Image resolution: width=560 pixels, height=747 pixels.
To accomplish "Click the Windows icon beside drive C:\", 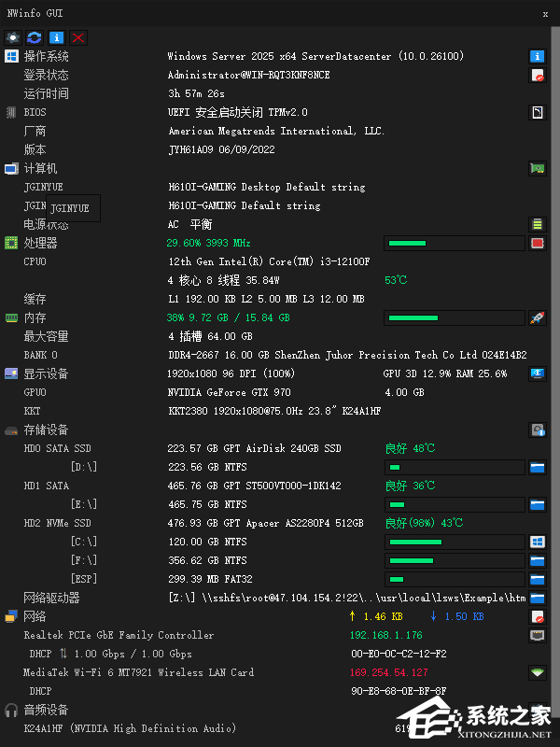I will pyautogui.click(x=538, y=542).
